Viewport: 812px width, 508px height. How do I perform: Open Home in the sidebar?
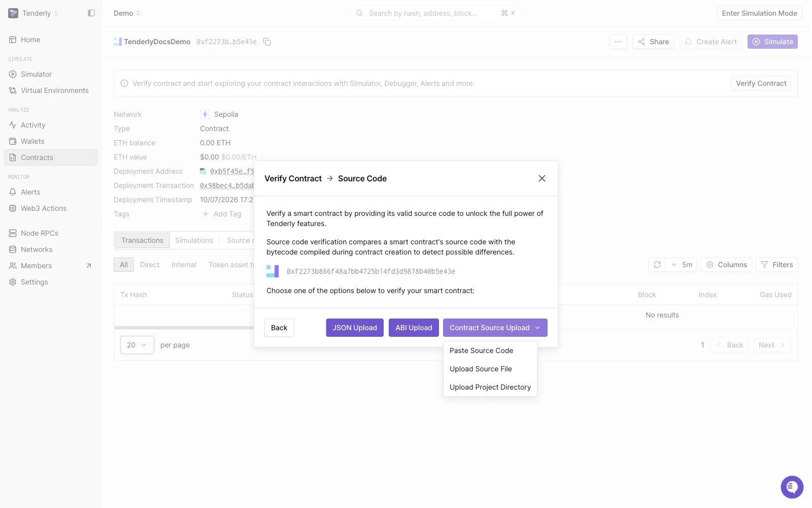point(51,40)
